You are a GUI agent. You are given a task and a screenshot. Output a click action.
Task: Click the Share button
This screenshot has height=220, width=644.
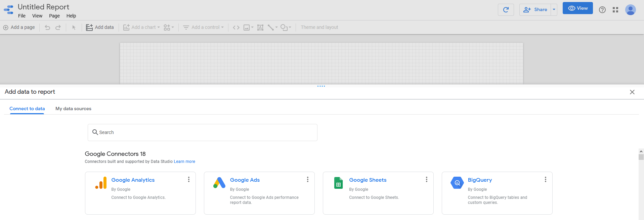pos(535,10)
